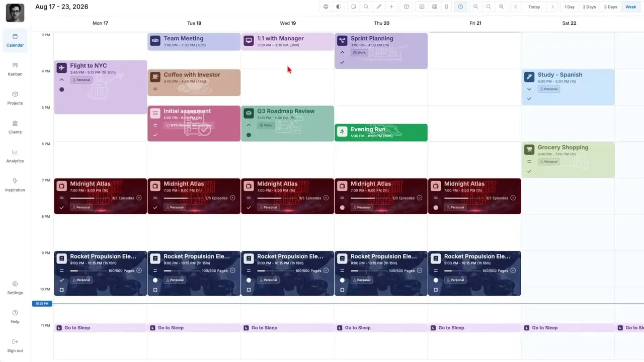
Task: Go to the previous week arrow
Action: [x=516, y=7]
